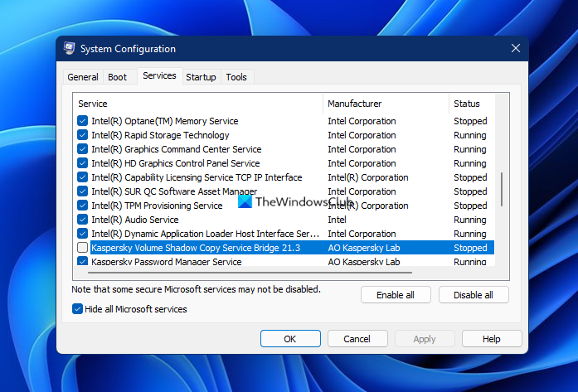Open the Tools tab
Image resolution: width=578 pixels, height=392 pixels.
click(x=236, y=77)
